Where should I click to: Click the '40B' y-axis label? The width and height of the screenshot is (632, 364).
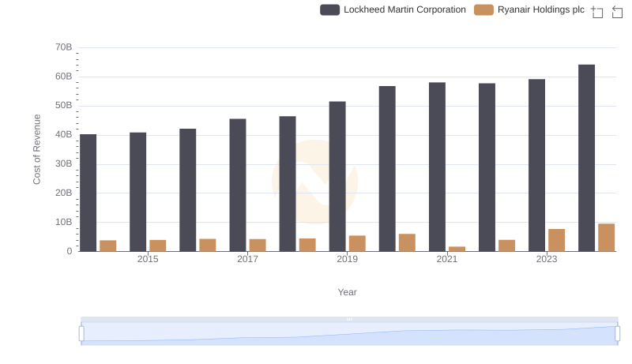pyautogui.click(x=64, y=134)
